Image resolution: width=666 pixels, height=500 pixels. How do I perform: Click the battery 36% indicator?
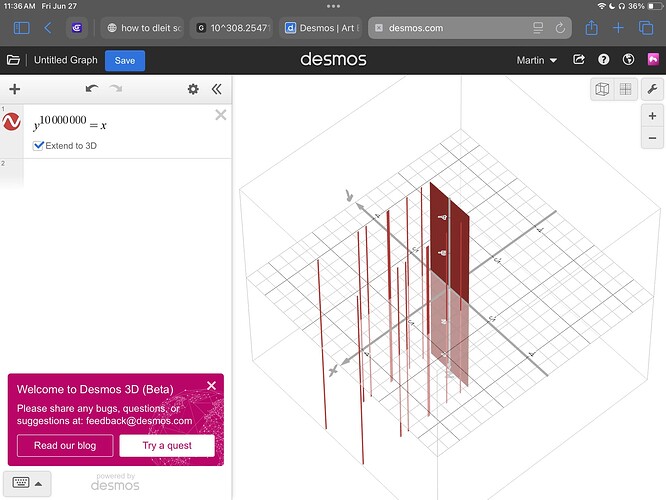[x=645, y=6]
